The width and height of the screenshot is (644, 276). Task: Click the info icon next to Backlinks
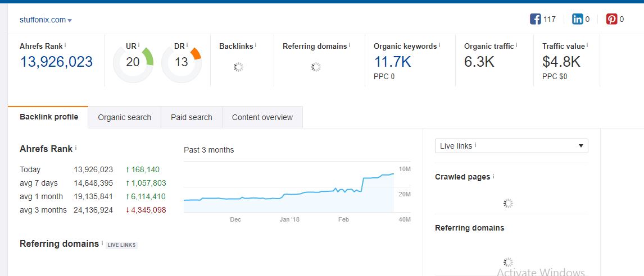(x=256, y=45)
